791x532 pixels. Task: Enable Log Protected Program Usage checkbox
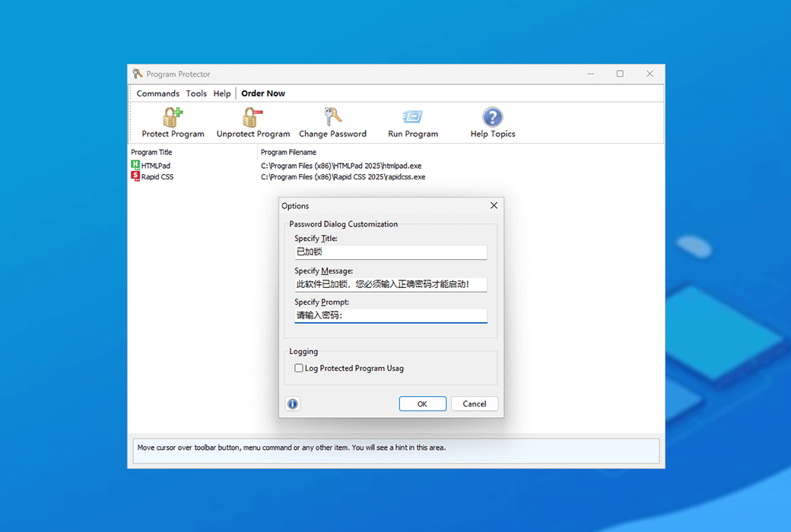[x=299, y=368]
